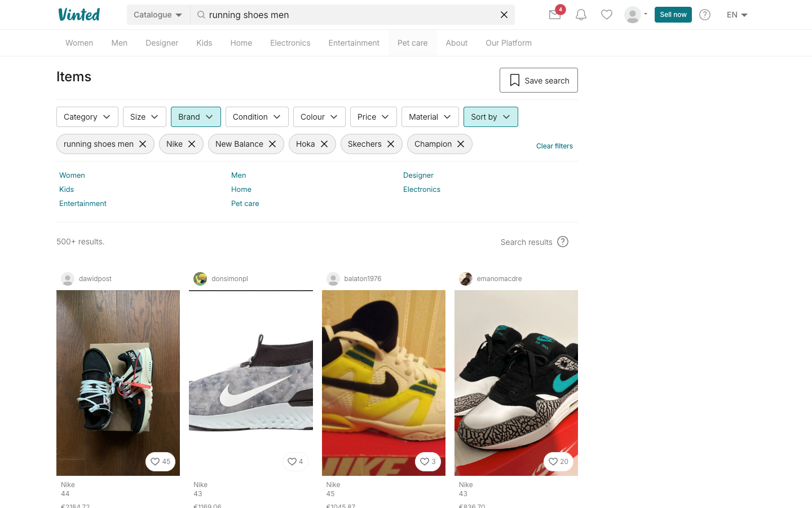The width and height of the screenshot is (812, 508).
Task: Open the Entertainment navigation tab
Action: tap(354, 43)
